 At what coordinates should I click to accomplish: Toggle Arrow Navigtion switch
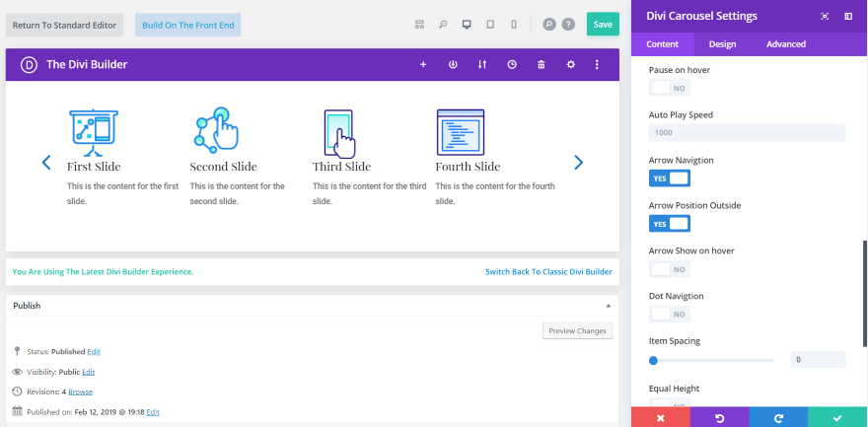[x=670, y=178]
